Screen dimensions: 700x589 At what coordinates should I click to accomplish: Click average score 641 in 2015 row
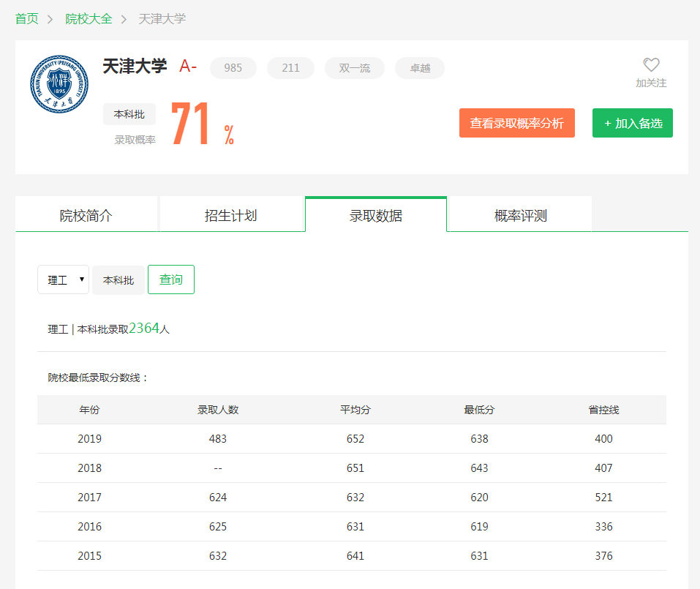[x=355, y=555]
